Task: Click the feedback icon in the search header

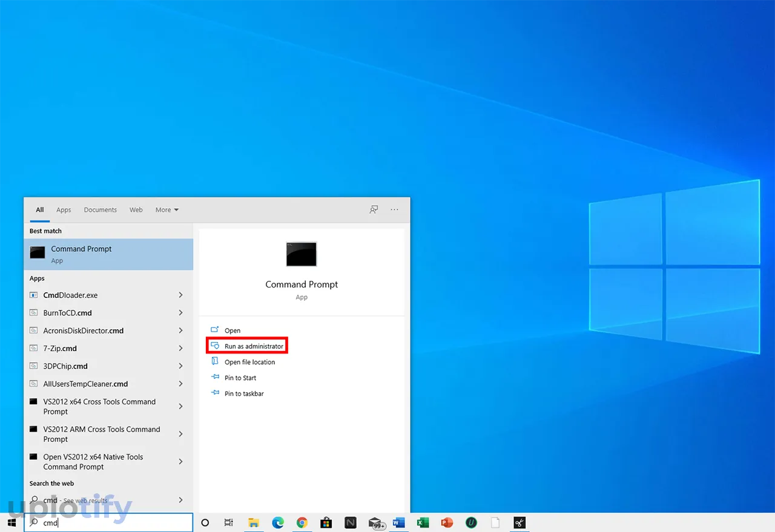Action: (374, 209)
